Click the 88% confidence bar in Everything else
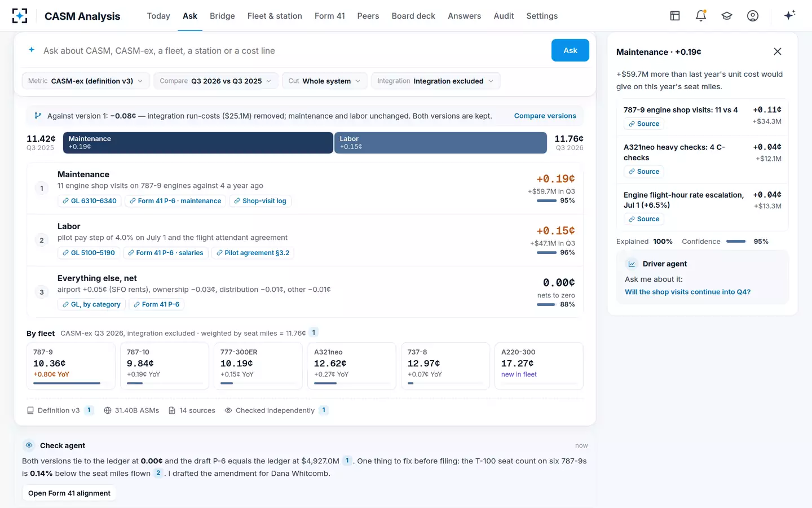This screenshot has width=812, height=508. coord(546,304)
